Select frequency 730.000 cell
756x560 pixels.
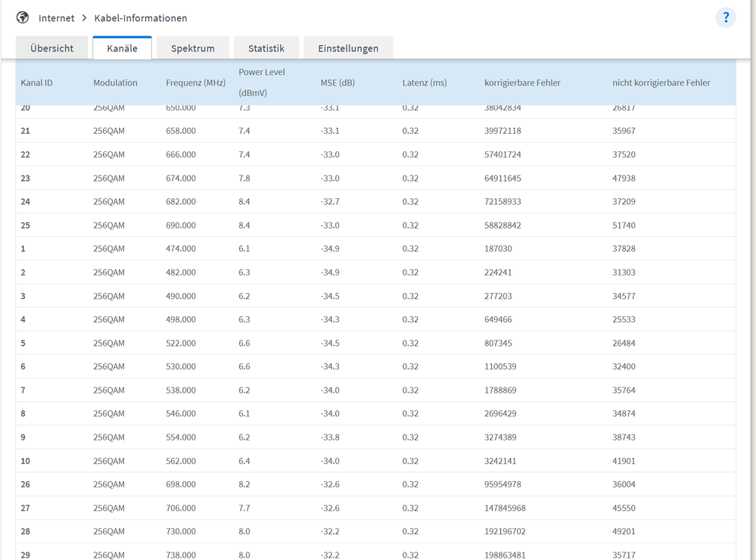(x=181, y=531)
